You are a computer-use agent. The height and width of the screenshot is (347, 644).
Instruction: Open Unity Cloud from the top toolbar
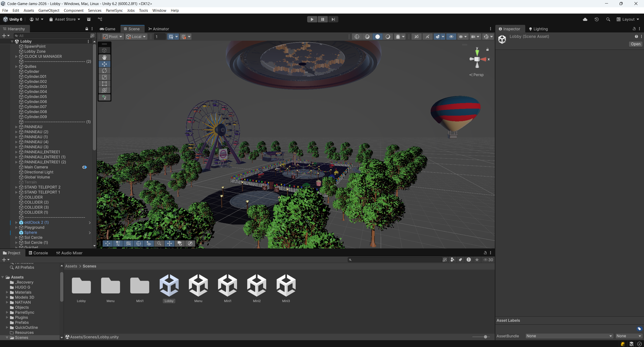pos(585,19)
